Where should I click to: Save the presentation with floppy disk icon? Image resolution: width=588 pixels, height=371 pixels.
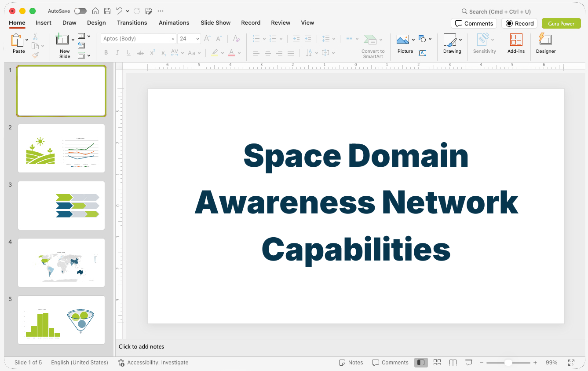click(107, 11)
